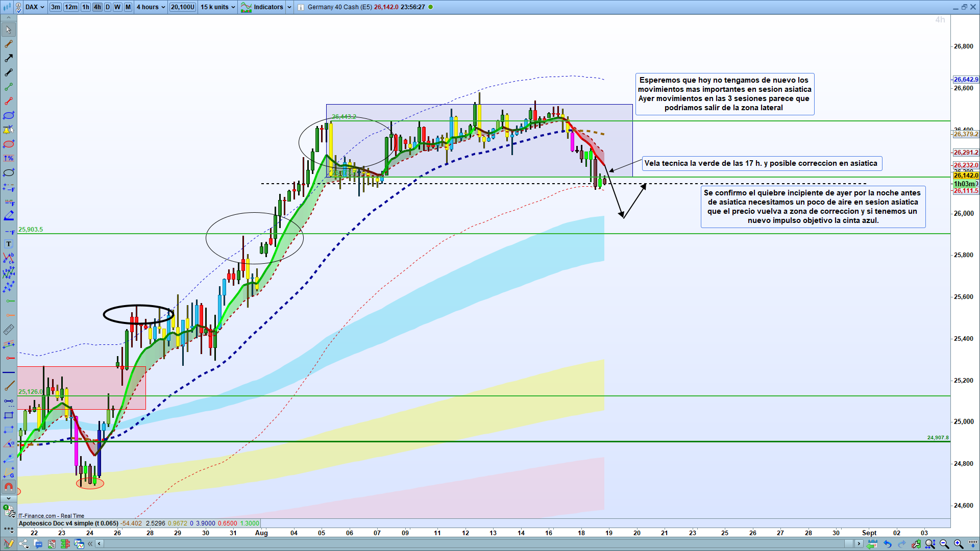Open the DAX instrument dropdown
The width and height of the screenshot is (980, 551).
[x=35, y=7]
